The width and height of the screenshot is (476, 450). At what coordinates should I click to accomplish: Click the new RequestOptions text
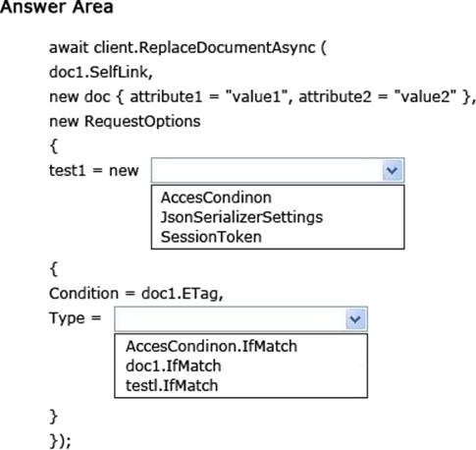[125, 121]
